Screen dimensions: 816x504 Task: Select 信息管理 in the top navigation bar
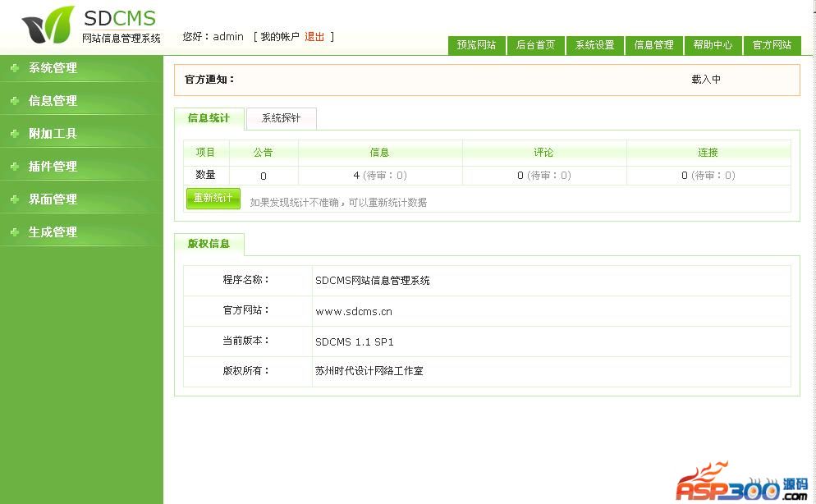(653, 45)
